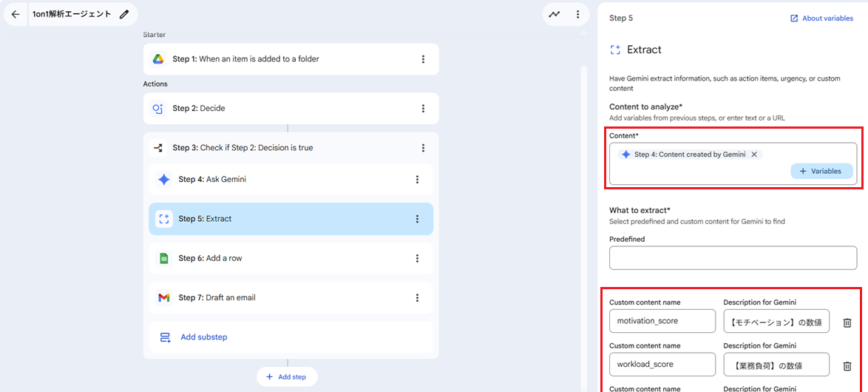This screenshot has height=392, width=868.
Task: Click the Add substep button
Action: (x=203, y=337)
